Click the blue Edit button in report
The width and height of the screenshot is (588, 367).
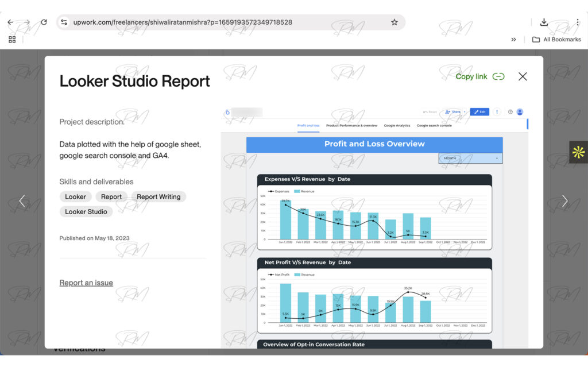(x=479, y=112)
